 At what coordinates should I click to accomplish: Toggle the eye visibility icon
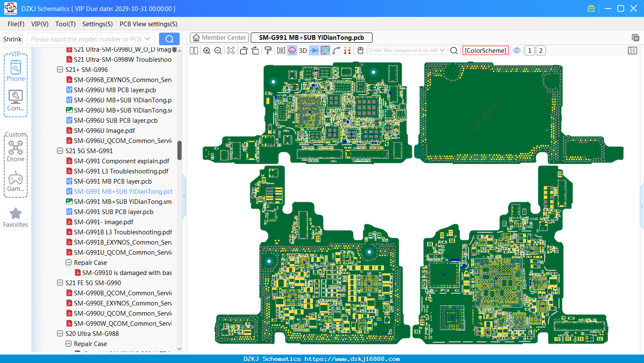pos(517,50)
